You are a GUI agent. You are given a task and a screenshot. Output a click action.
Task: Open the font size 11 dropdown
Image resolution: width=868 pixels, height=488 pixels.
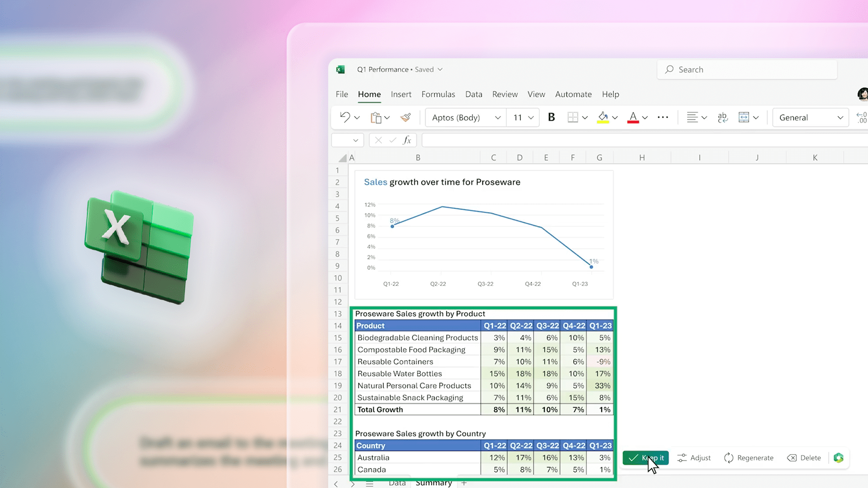(531, 117)
